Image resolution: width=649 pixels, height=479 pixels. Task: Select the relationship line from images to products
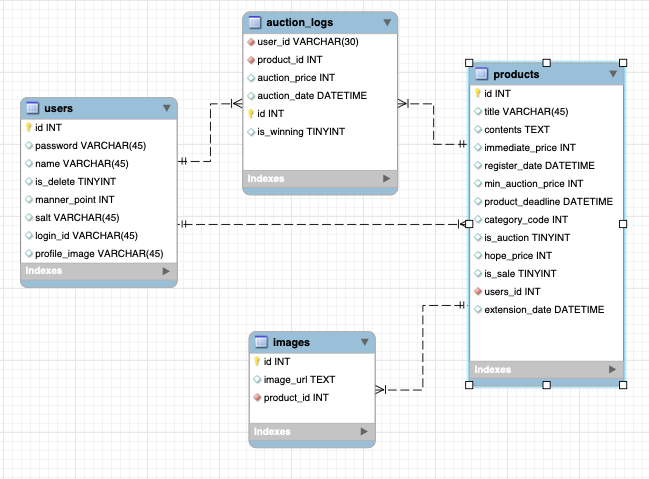pyautogui.click(x=423, y=348)
